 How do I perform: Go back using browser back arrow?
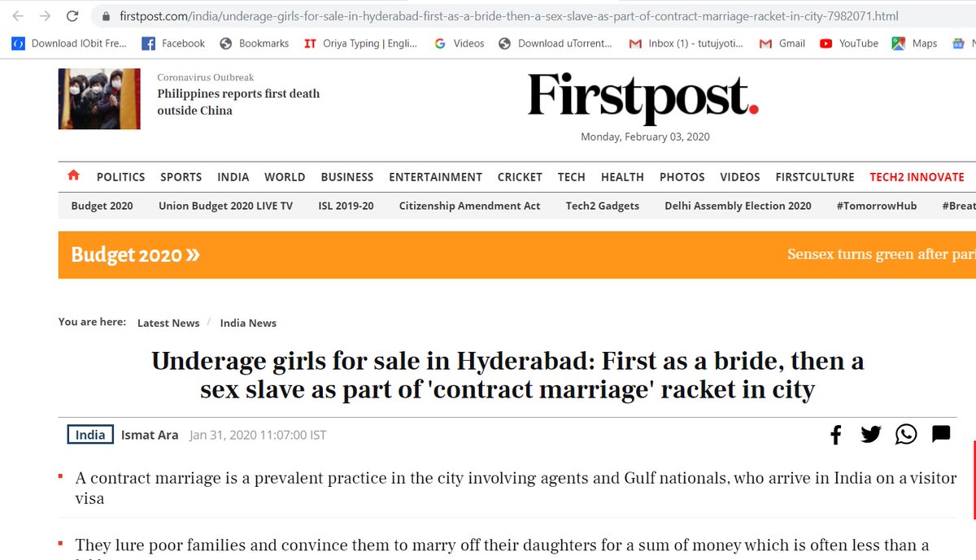[18, 16]
